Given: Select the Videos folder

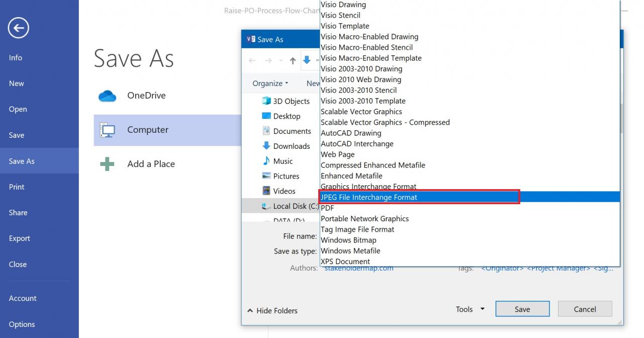Looking at the screenshot, I should [x=285, y=191].
